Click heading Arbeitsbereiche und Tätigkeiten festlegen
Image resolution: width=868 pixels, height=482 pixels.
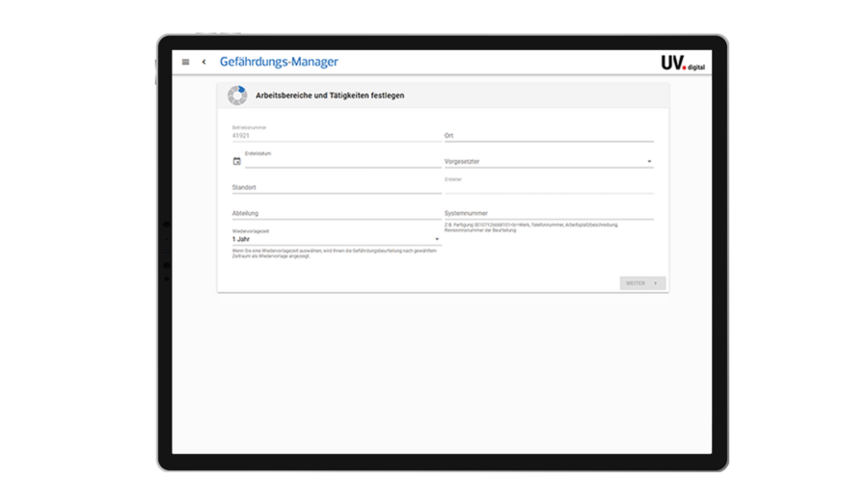tap(330, 95)
